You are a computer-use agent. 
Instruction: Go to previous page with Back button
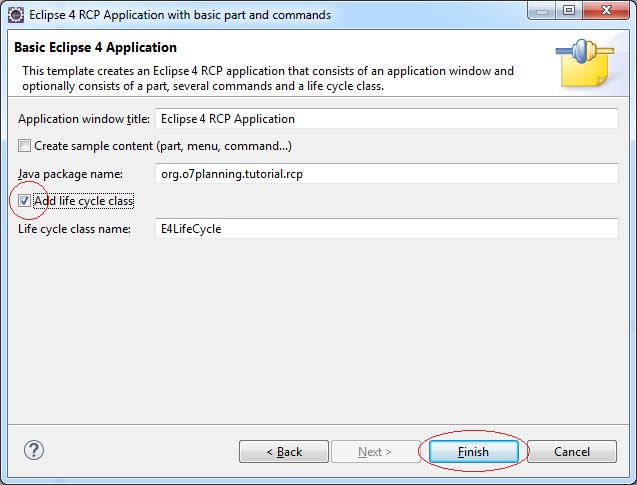(284, 452)
